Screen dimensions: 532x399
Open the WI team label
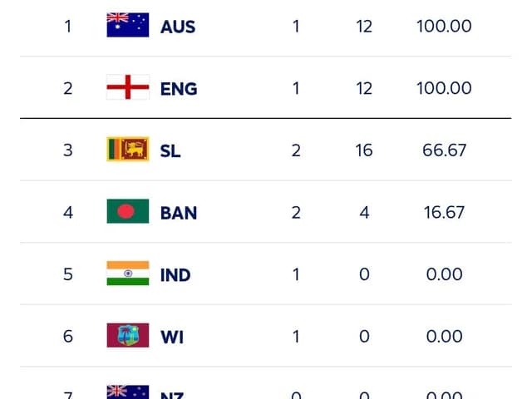(172, 337)
